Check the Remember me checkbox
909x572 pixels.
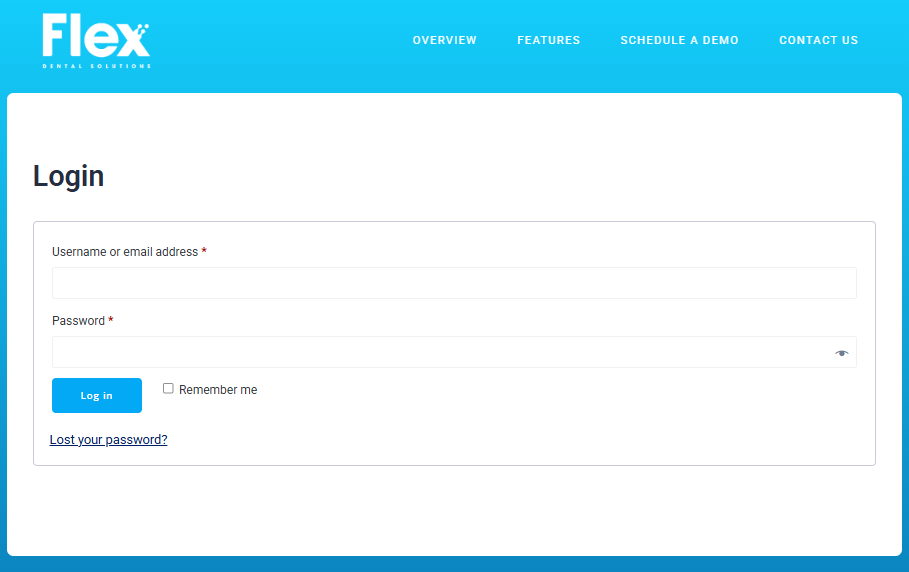click(168, 388)
